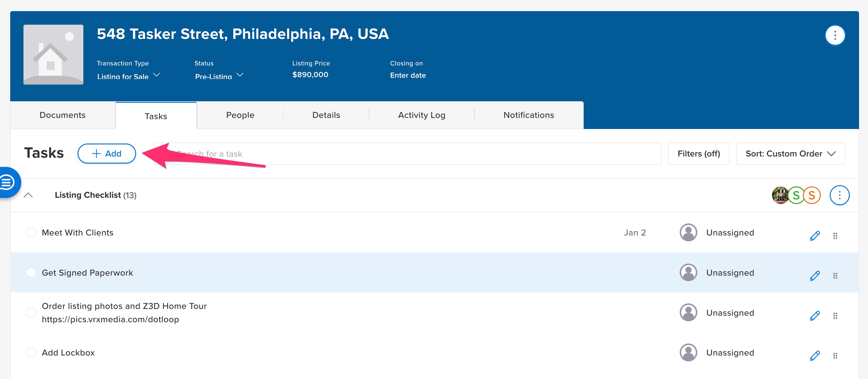Click the Listing Checklist three-dot menu

(839, 195)
